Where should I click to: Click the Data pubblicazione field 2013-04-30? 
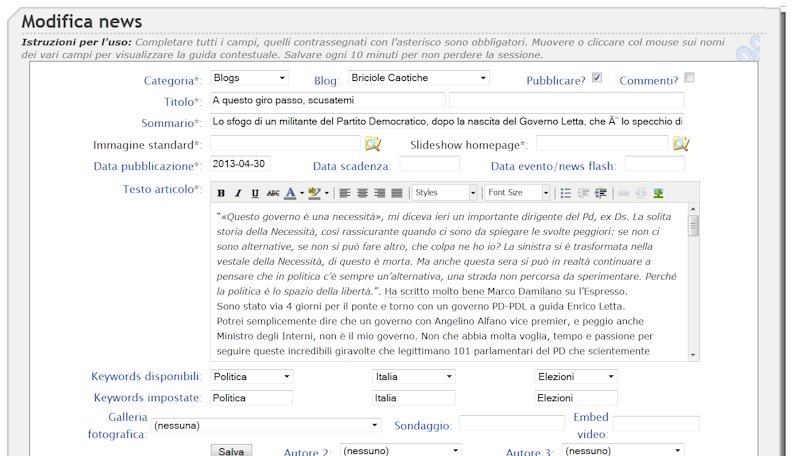(x=240, y=164)
